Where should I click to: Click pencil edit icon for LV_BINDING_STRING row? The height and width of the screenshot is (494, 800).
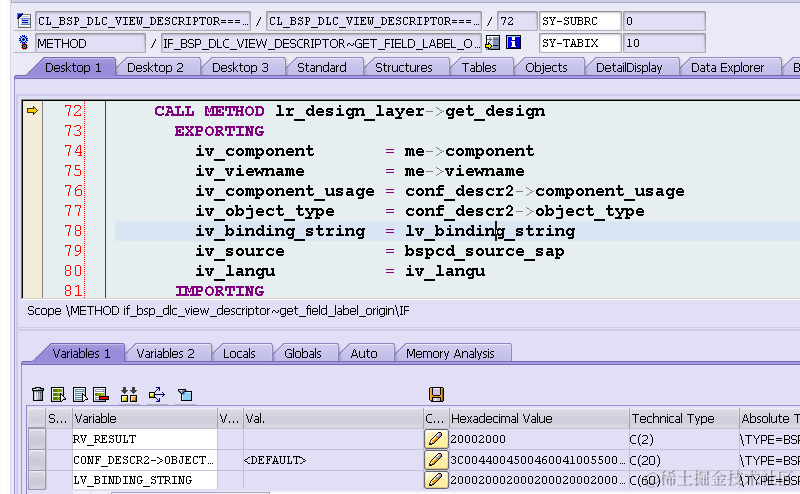[436, 480]
